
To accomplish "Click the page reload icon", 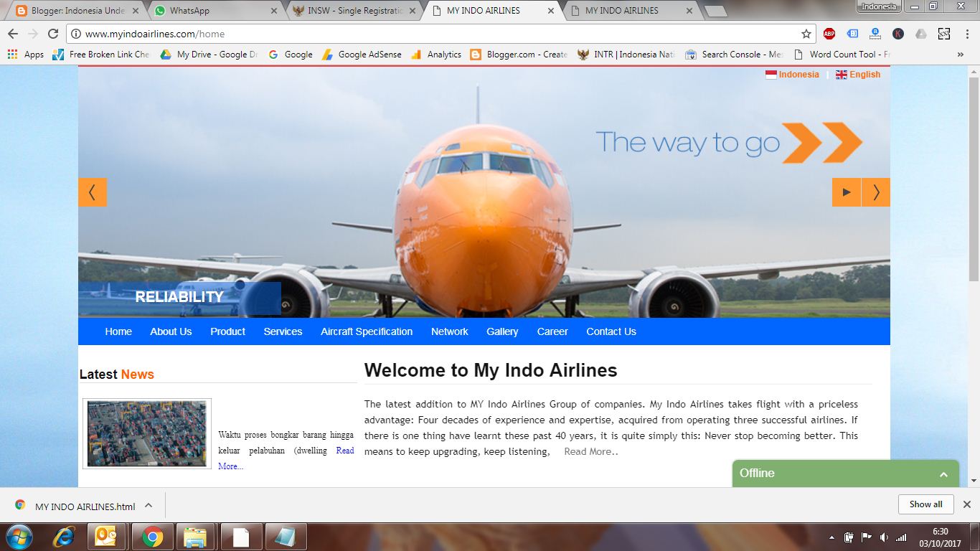I will point(52,33).
